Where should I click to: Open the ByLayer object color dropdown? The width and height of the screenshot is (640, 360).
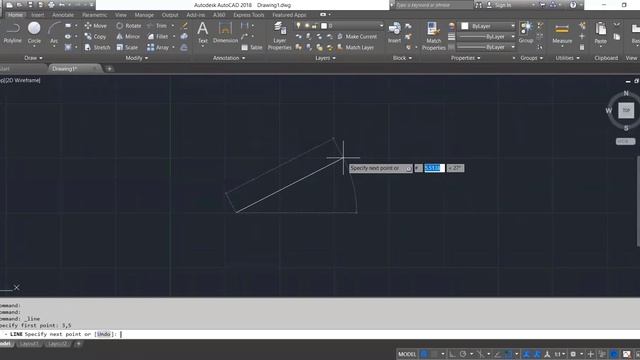pyautogui.click(x=488, y=26)
